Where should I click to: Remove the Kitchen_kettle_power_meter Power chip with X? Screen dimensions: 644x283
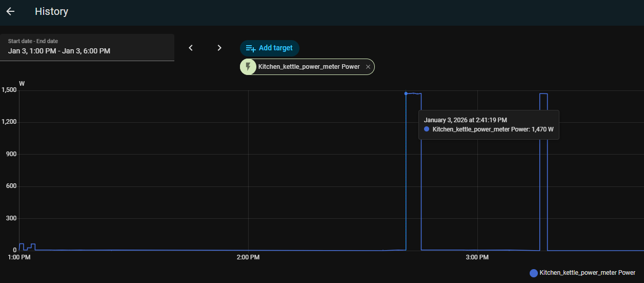pyautogui.click(x=368, y=67)
